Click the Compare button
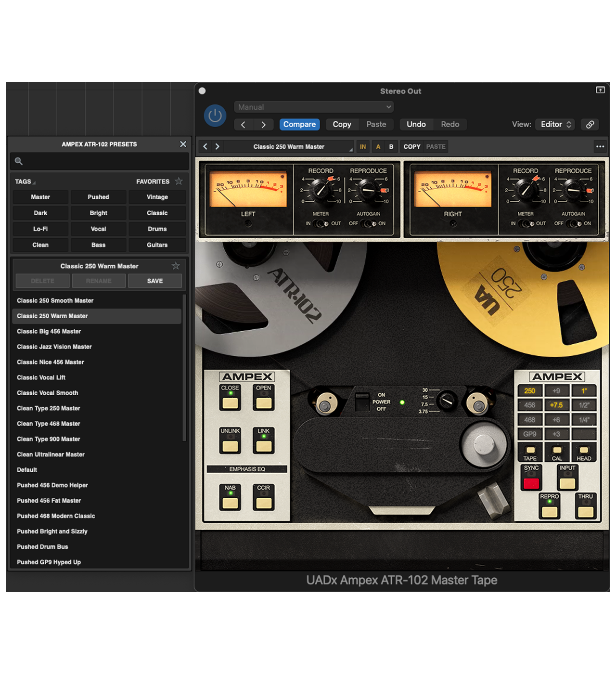Viewport: 616px width, 674px height. click(x=299, y=124)
